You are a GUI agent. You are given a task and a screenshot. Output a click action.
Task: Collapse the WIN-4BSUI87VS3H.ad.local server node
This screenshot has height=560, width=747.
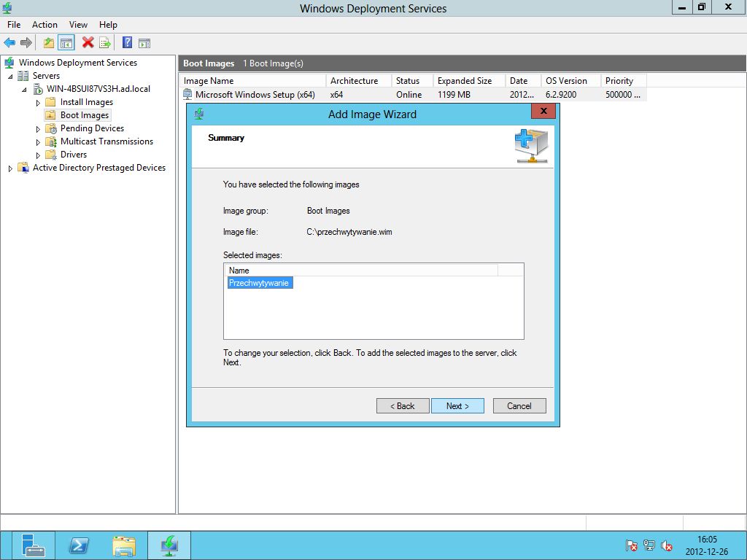[24, 90]
